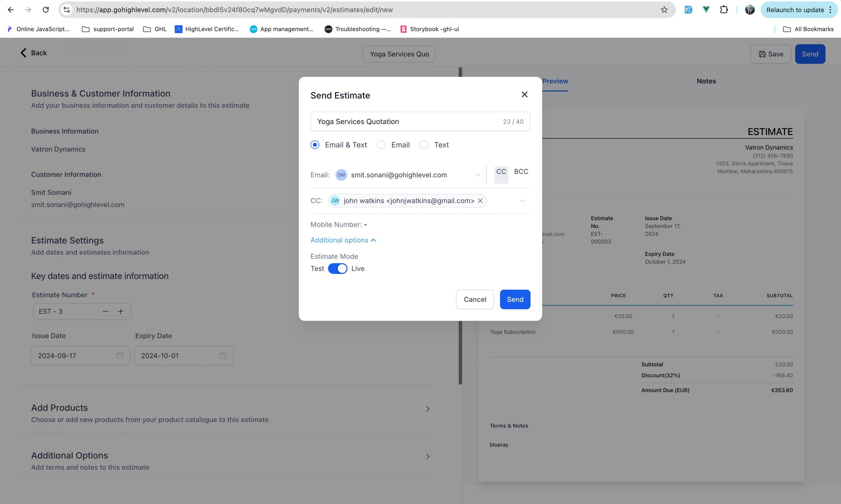The height and width of the screenshot is (504, 841).
Task: Switch Estimate Mode from Live to Test
Action: (337, 268)
